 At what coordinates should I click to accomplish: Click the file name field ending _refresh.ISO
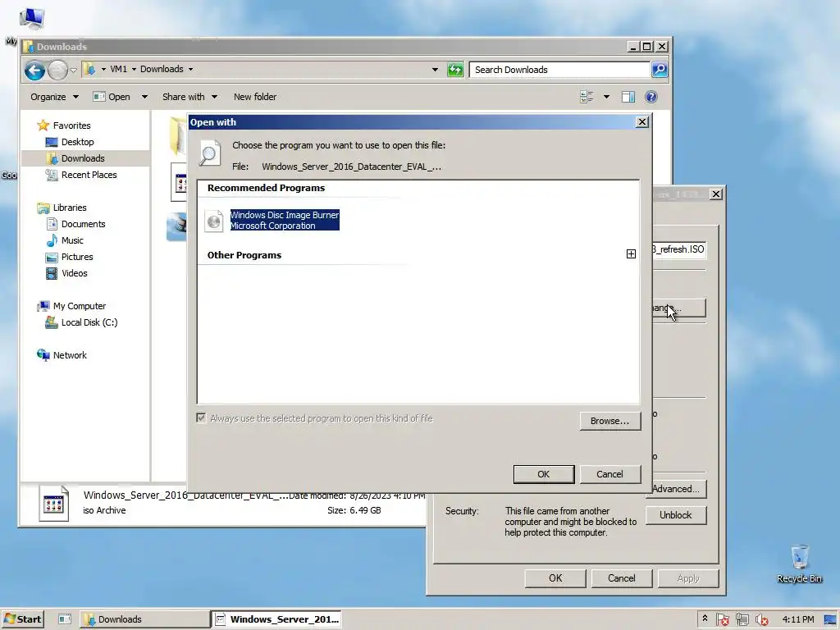point(678,249)
